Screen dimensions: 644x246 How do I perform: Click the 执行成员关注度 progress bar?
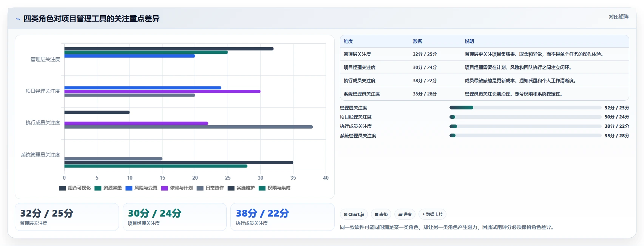pyautogui.click(x=525, y=126)
